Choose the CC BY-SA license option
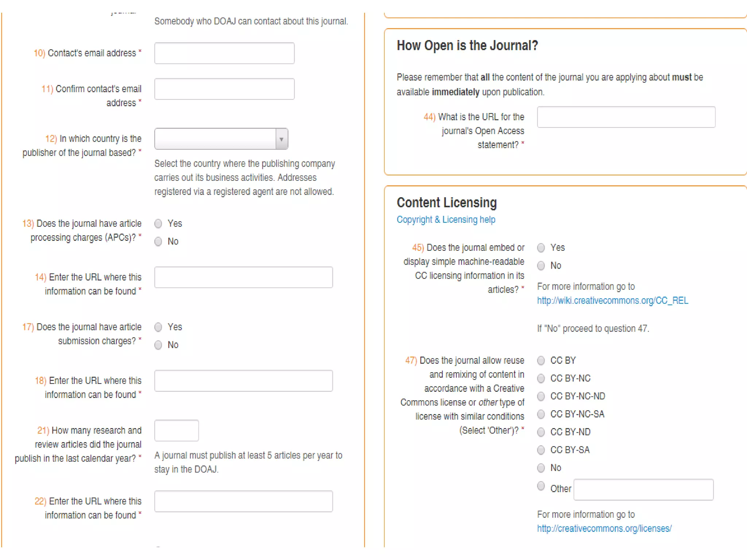This screenshot has height=560, width=747. 541,450
